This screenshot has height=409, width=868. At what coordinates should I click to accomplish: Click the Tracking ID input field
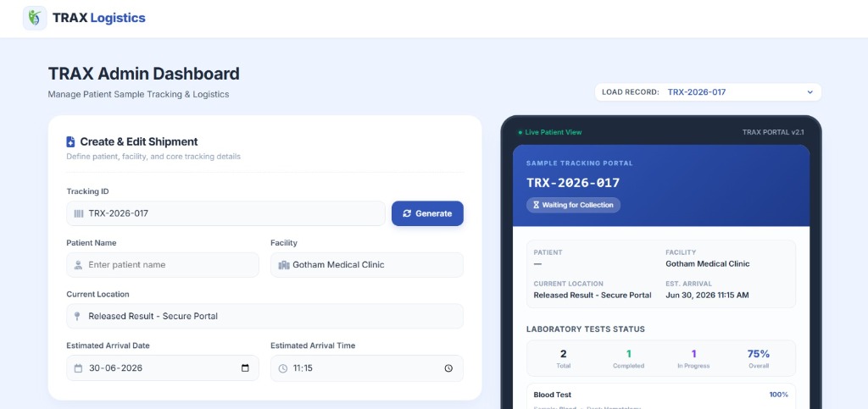(x=225, y=213)
